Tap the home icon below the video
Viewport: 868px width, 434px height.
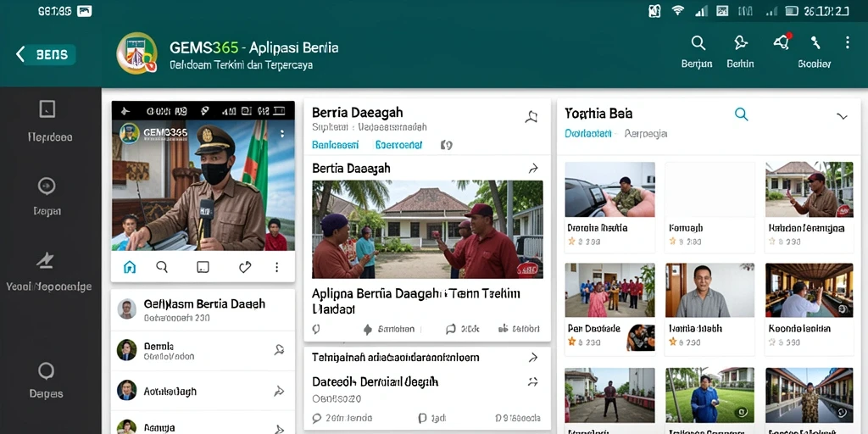(130, 267)
